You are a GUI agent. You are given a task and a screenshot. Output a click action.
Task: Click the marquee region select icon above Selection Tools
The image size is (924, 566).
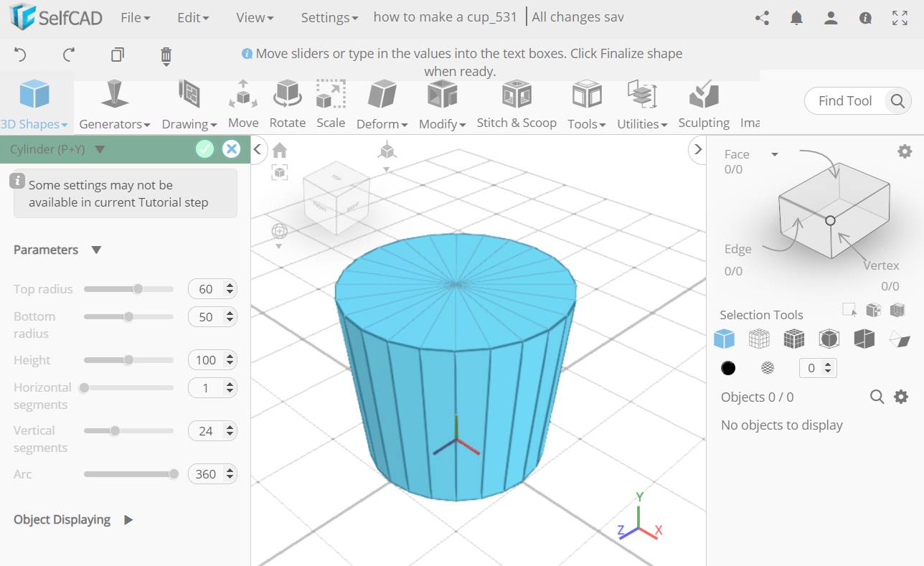pyautogui.click(x=849, y=308)
